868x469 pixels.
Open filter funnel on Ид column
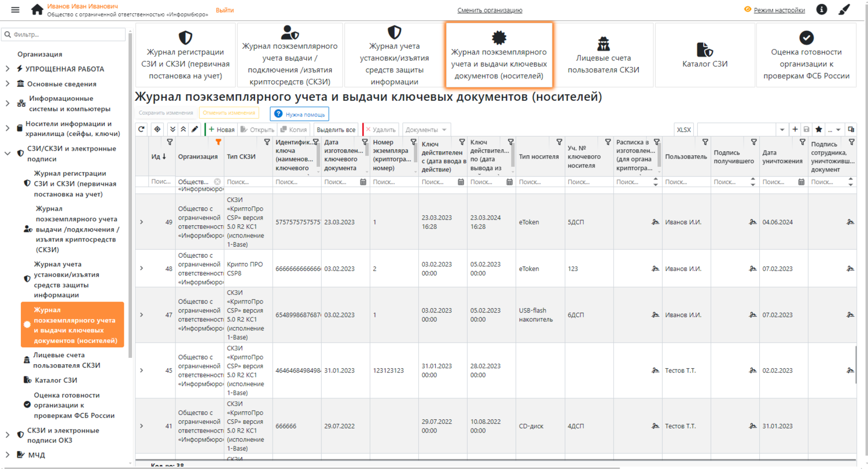170,142
